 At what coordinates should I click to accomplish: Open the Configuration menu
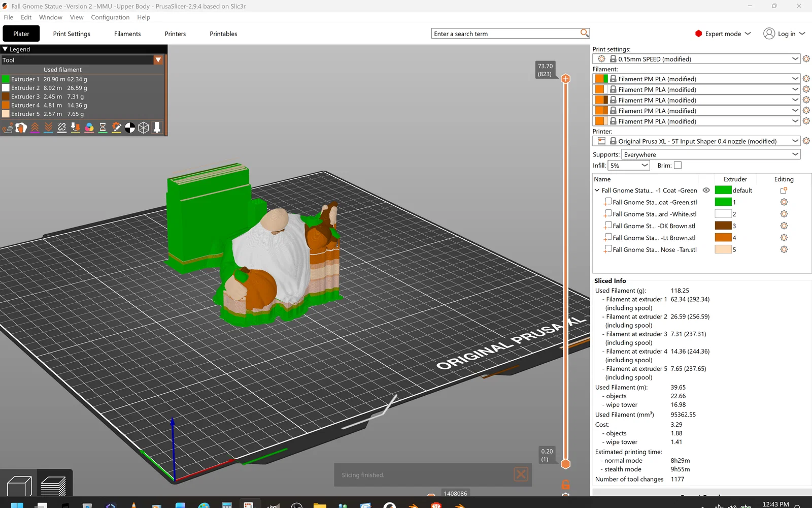tap(110, 17)
